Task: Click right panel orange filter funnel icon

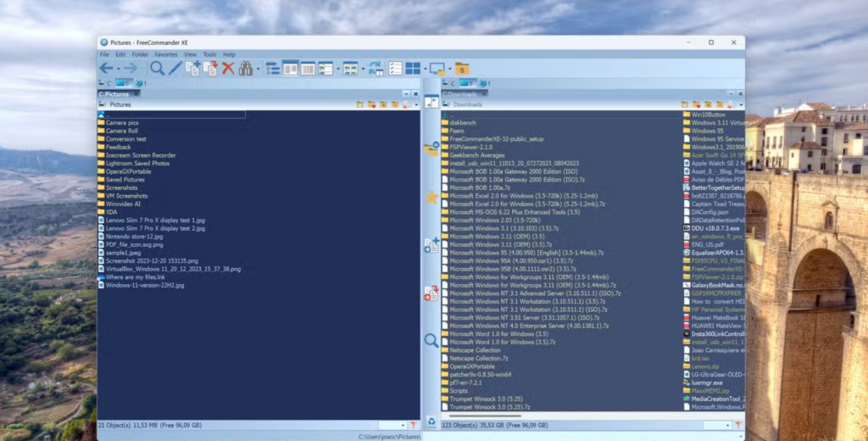Action: tap(737, 425)
